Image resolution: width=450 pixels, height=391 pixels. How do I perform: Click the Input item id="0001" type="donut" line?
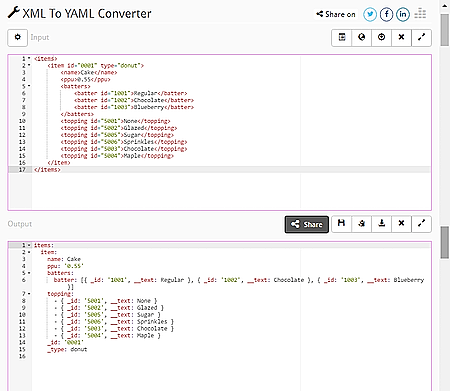[x=95, y=66]
